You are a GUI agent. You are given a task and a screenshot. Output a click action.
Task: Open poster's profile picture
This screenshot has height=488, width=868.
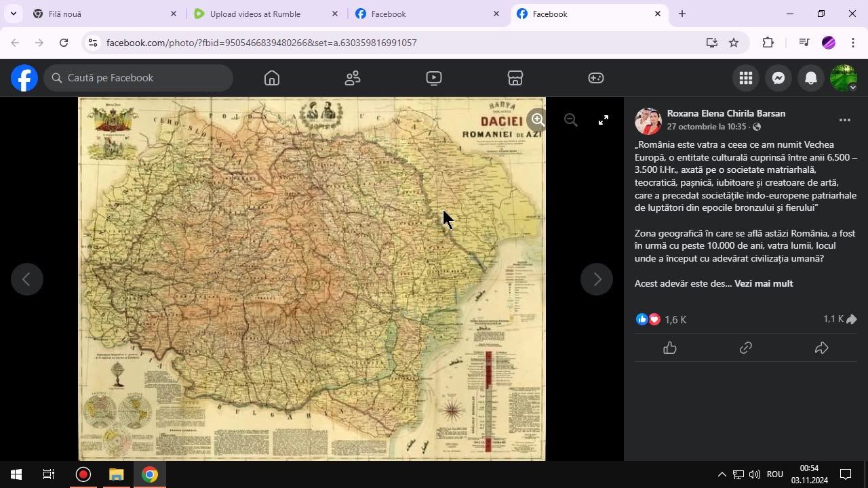click(648, 121)
